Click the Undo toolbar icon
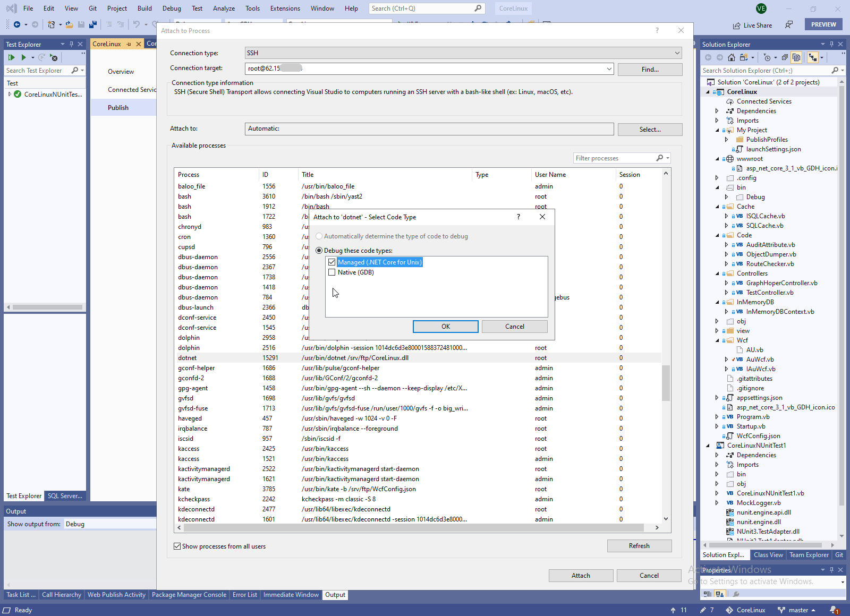Image resolution: width=850 pixels, height=616 pixels. click(137, 24)
